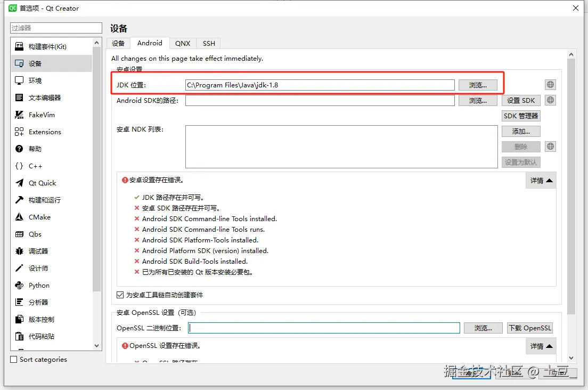This screenshot has height=390, width=588.
Task: Toggle 为安卓工具链自动创建套件 checkbox
Action: 120,295
